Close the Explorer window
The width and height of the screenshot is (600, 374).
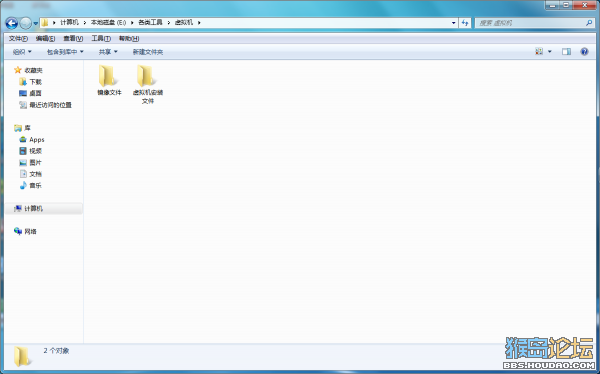585,5
